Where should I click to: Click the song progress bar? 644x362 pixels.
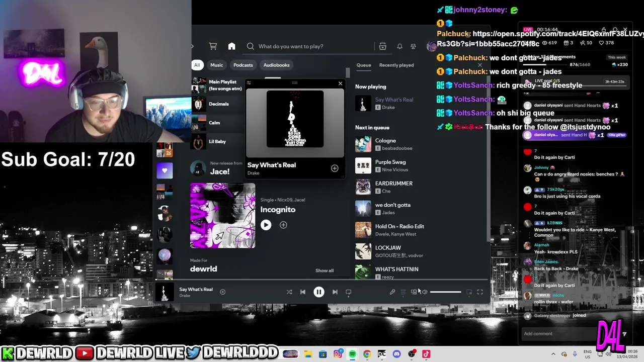point(322,280)
